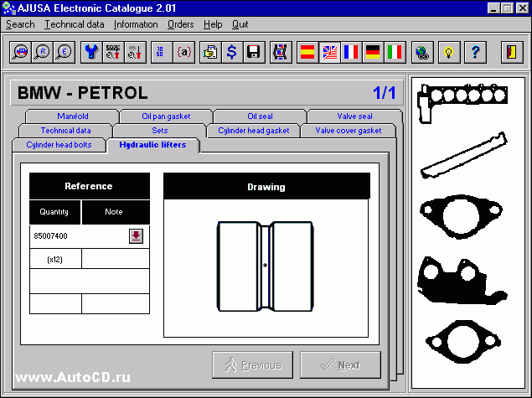Screen dimensions: 532x398
Task: Click the cylinder head bolts tool icon
Action: point(113,52)
